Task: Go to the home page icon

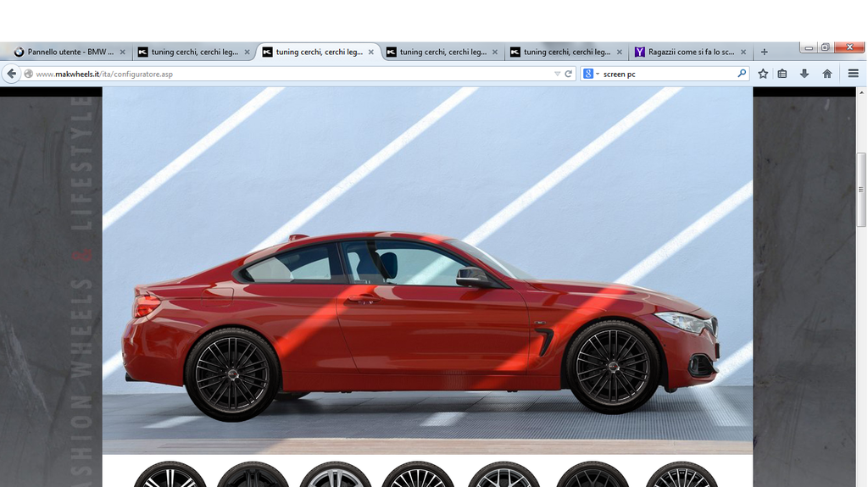Action: click(827, 74)
